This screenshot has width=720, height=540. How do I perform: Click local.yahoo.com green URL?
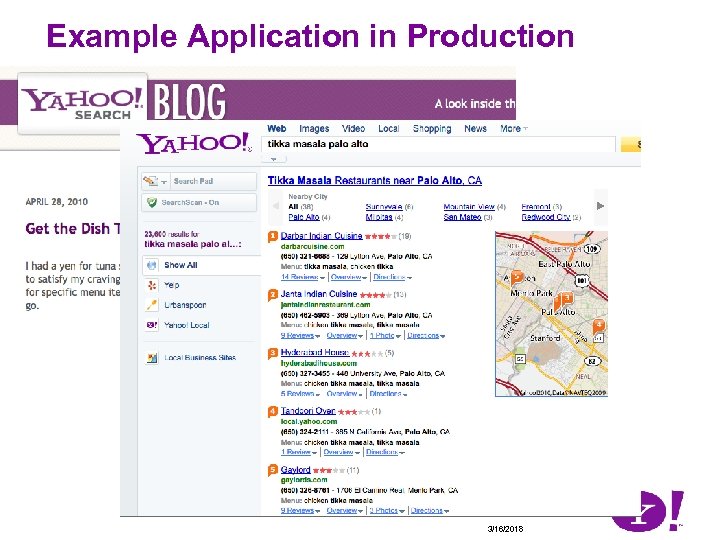[x=309, y=422]
